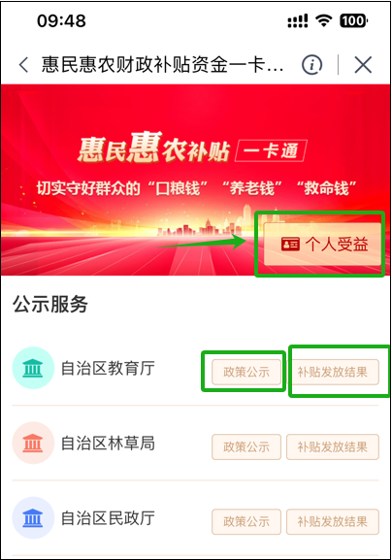
Task: Close the mini program with the X
Action: 363,65
